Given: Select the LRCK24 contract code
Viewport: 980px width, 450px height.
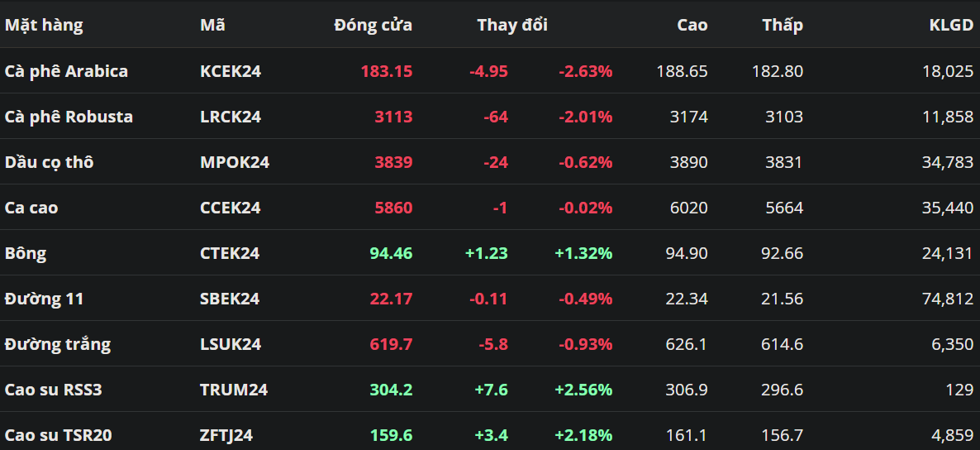Looking at the screenshot, I should click(x=231, y=117).
